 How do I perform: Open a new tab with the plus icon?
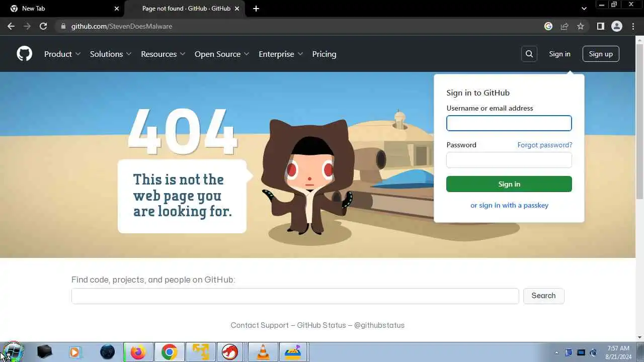256,9
